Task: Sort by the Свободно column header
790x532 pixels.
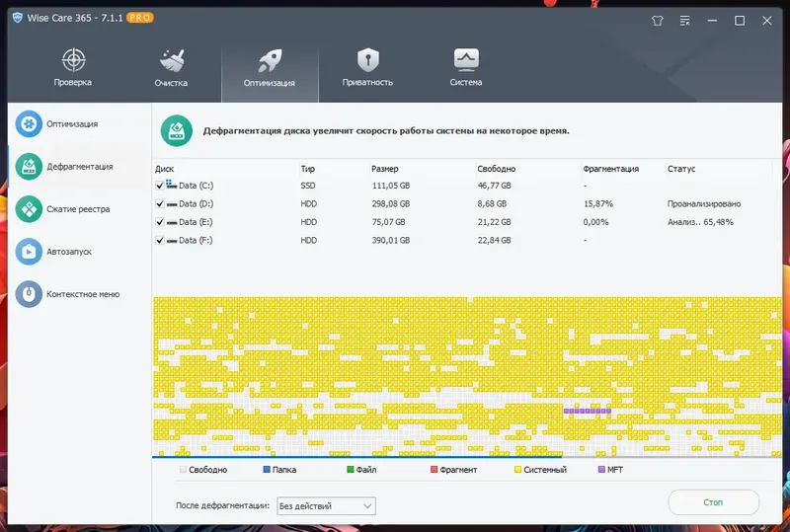Action: pos(497,169)
